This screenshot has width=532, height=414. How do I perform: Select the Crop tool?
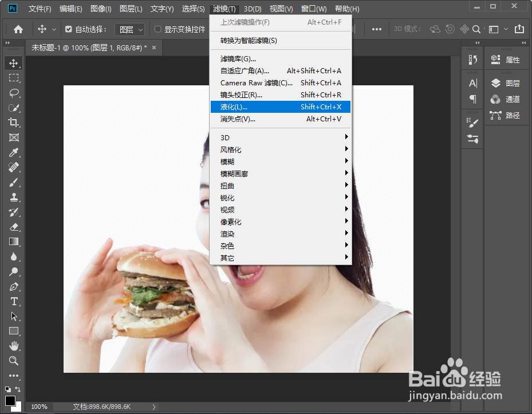pos(13,122)
